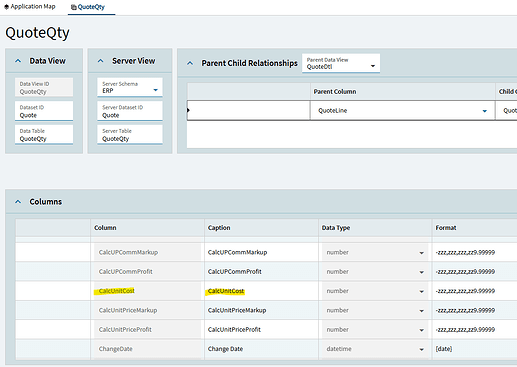Open the QuoteLine parent column dropdown
Viewport: 517px width, 367px height.
[485, 111]
